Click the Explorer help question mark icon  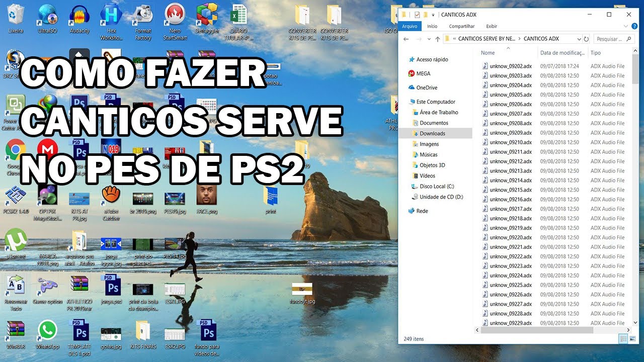coord(633,26)
